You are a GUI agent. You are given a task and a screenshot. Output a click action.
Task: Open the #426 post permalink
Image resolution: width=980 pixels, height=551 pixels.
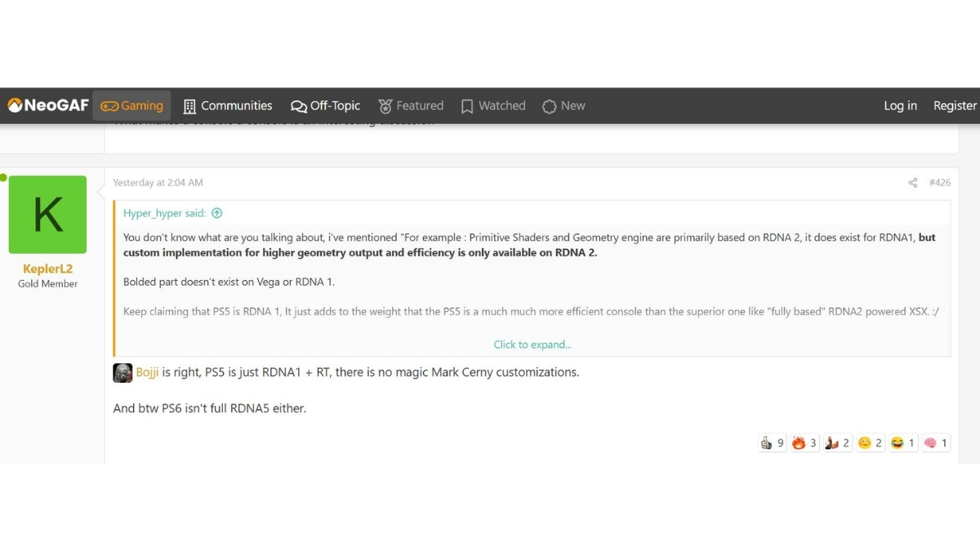(939, 183)
